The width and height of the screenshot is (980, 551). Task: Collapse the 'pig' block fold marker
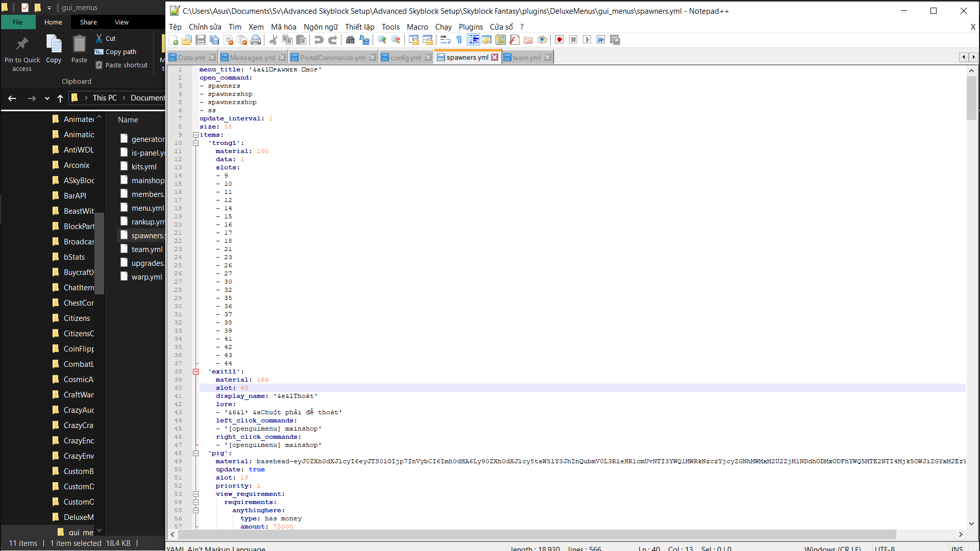tap(195, 453)
